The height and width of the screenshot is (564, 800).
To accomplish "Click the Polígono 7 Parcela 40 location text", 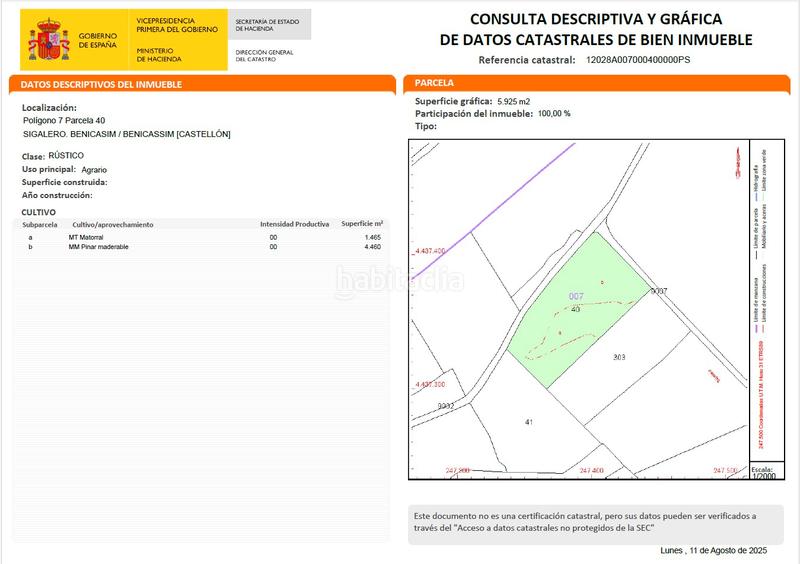I will [x=64, y=121].
